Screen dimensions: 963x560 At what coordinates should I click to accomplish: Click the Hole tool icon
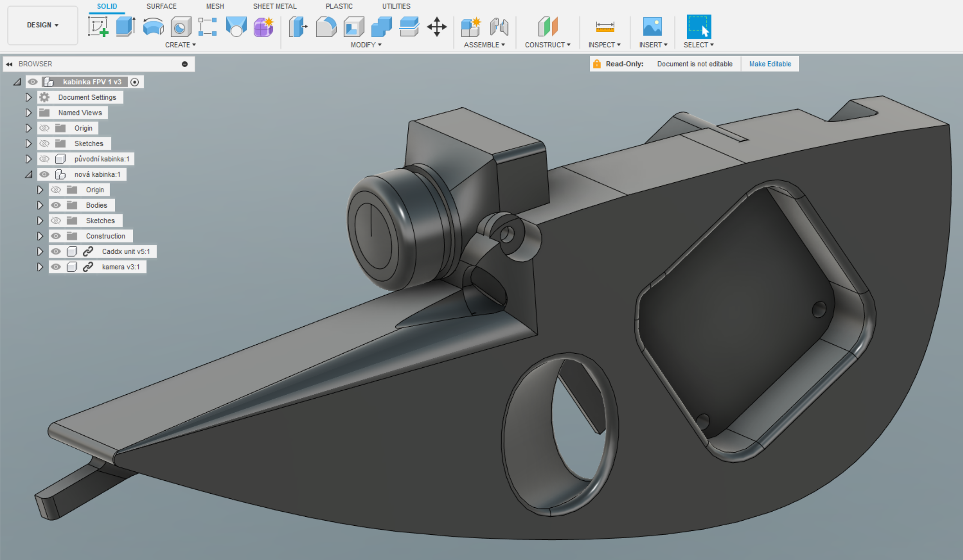coord(181,27)
